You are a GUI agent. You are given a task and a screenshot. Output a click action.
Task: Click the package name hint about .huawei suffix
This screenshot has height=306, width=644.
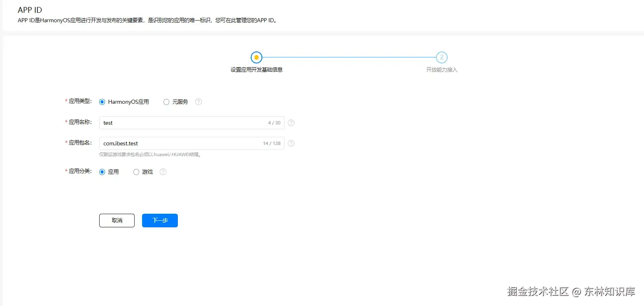150,155
